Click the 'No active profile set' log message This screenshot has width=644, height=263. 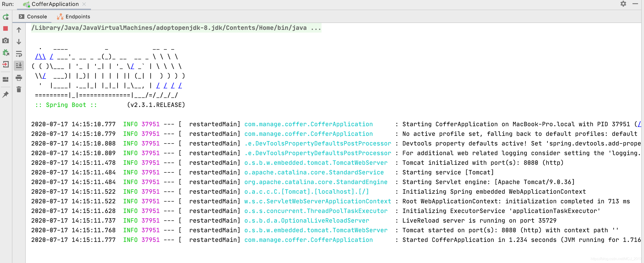[520, 134]
